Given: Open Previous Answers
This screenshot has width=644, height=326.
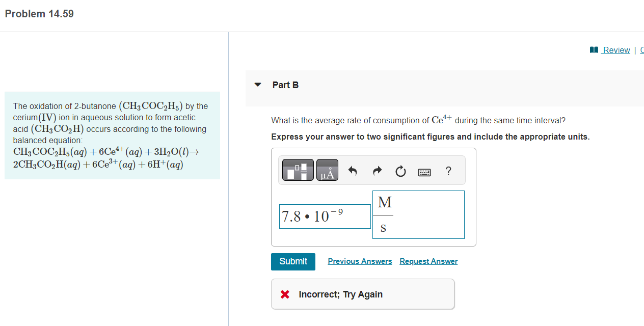Looking at the screenshot, I should (360, 261).
